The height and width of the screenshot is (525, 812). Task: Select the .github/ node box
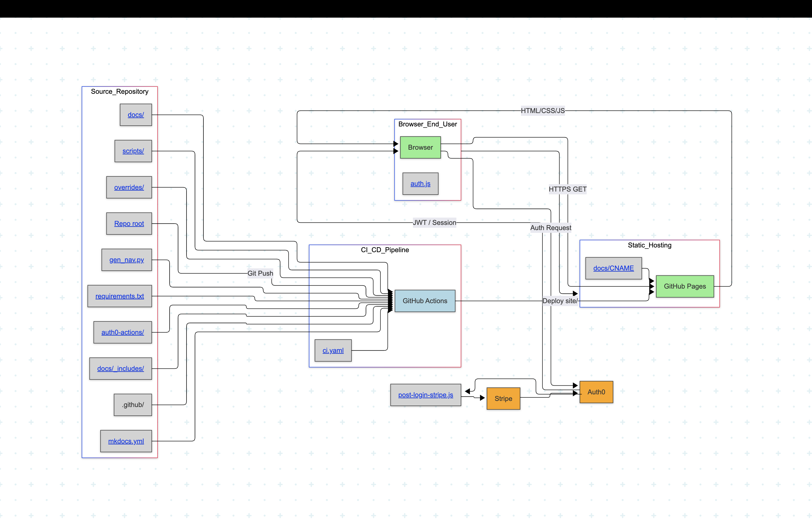133,405
